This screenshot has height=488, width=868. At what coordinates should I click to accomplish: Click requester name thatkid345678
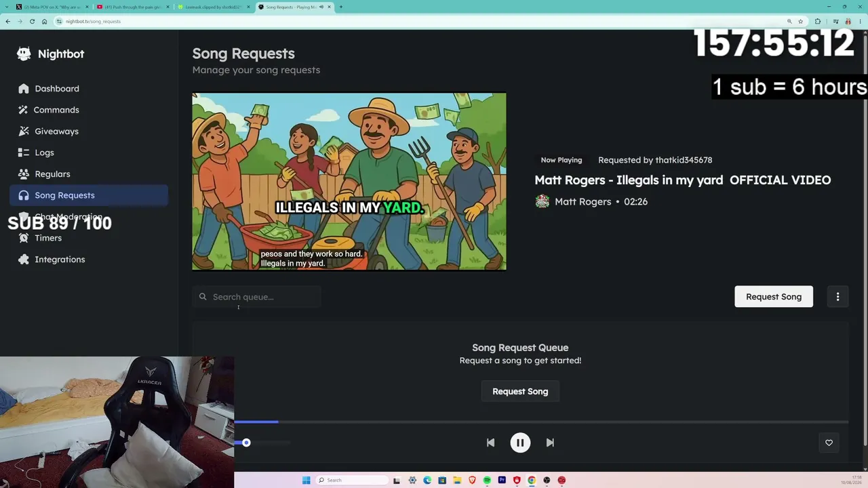click(684, 160)
